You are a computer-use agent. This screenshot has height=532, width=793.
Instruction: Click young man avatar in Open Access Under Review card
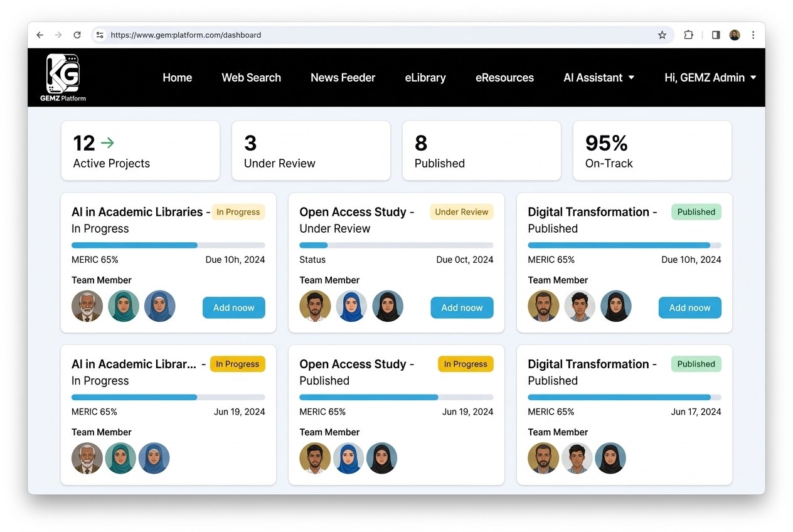[x=315, y=306]
